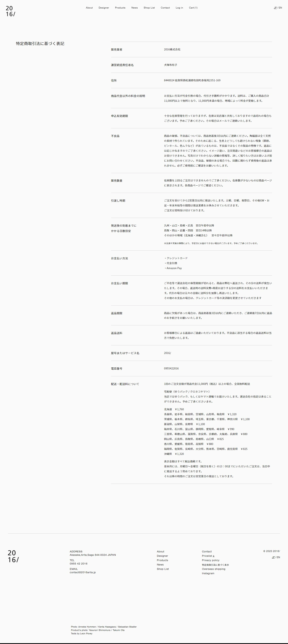Open Cart (1) in the header
This screenshot has width=288, height=644.
(193, 8)
